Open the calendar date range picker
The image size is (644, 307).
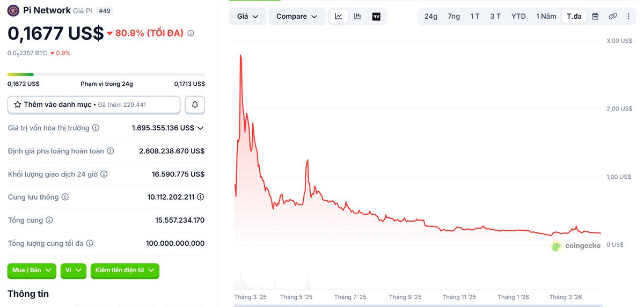click(x=595, y=16)
